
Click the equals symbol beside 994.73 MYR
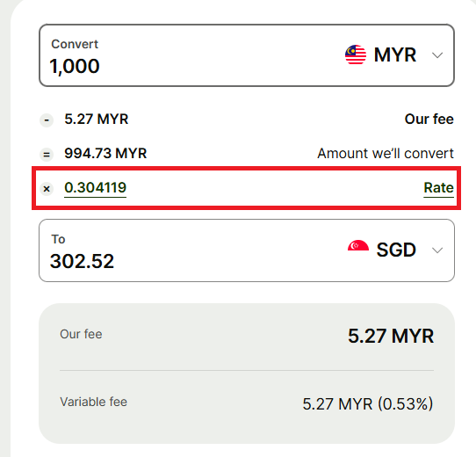pos(47,155)
